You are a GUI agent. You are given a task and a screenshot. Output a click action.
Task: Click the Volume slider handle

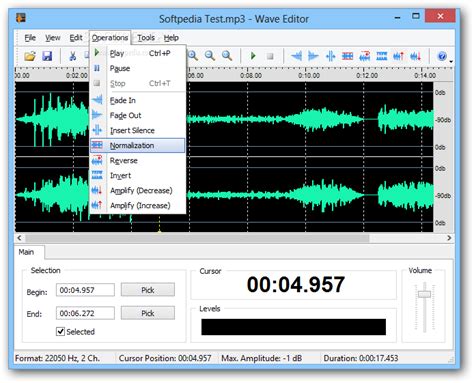[x=424, y=294]
